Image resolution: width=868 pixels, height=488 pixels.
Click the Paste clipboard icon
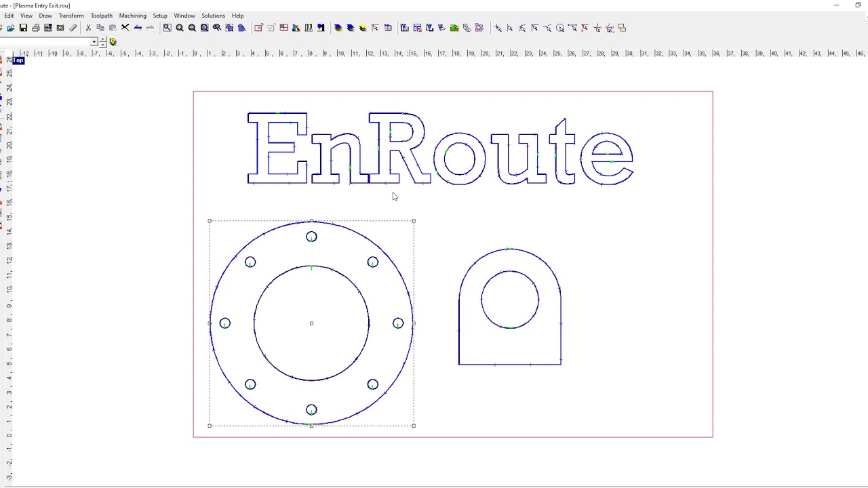pyautogui.click(x=113, y=28)
